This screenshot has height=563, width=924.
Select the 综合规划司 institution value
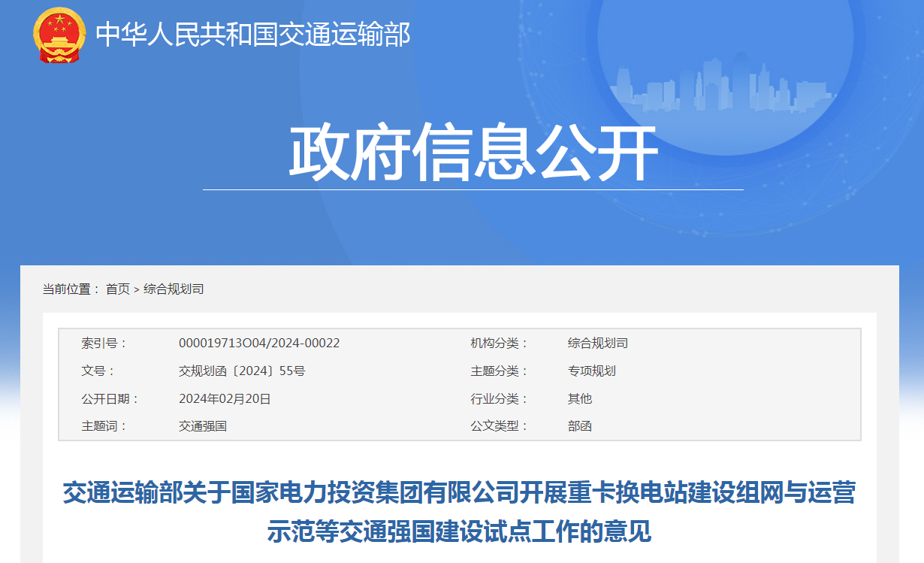coord(598,343)
